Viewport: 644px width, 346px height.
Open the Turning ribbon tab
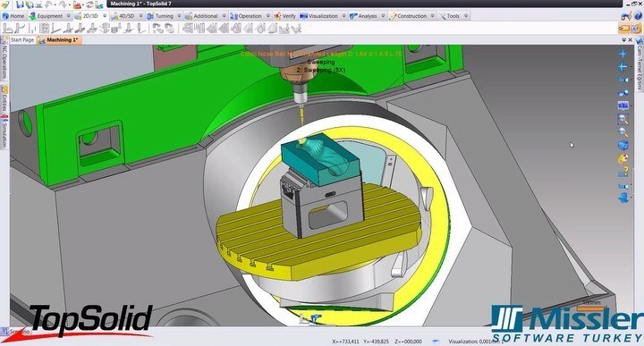click(x=160, y=16)
